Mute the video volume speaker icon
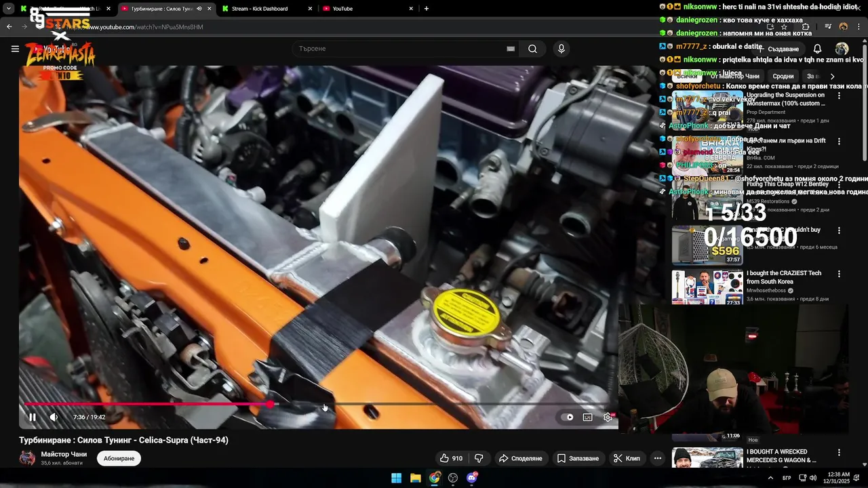 [x=54, y=417]
